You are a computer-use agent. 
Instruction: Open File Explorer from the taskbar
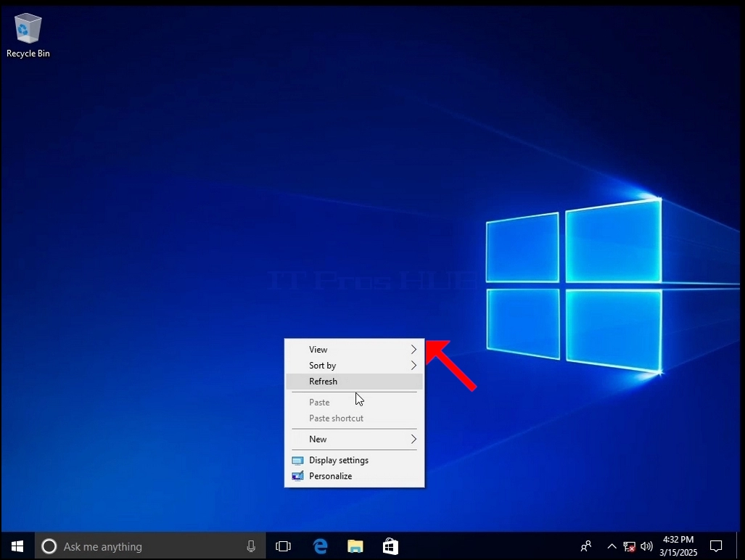(355, 546)
